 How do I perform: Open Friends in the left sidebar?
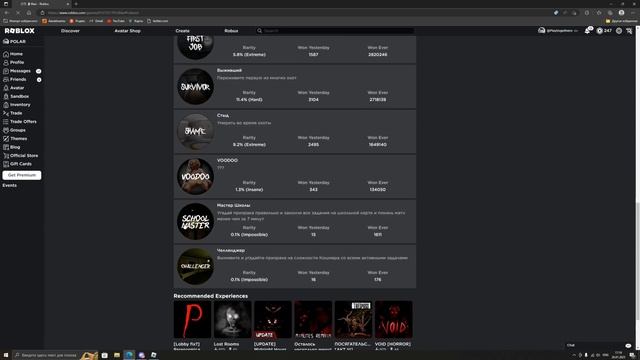click(x=15, y=80)
